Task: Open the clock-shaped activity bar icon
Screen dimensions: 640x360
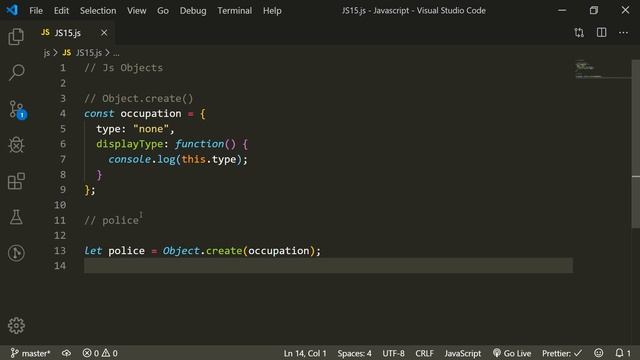Action: (x=16, y=253)
